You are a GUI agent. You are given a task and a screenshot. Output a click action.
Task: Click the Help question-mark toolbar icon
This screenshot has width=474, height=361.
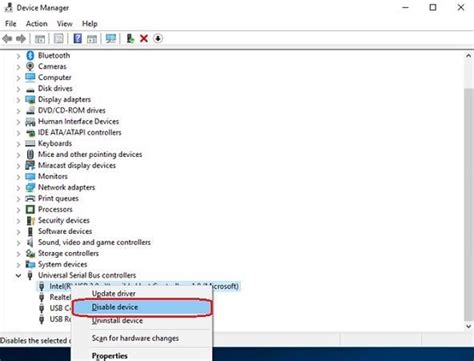click(x=78, y=39)
